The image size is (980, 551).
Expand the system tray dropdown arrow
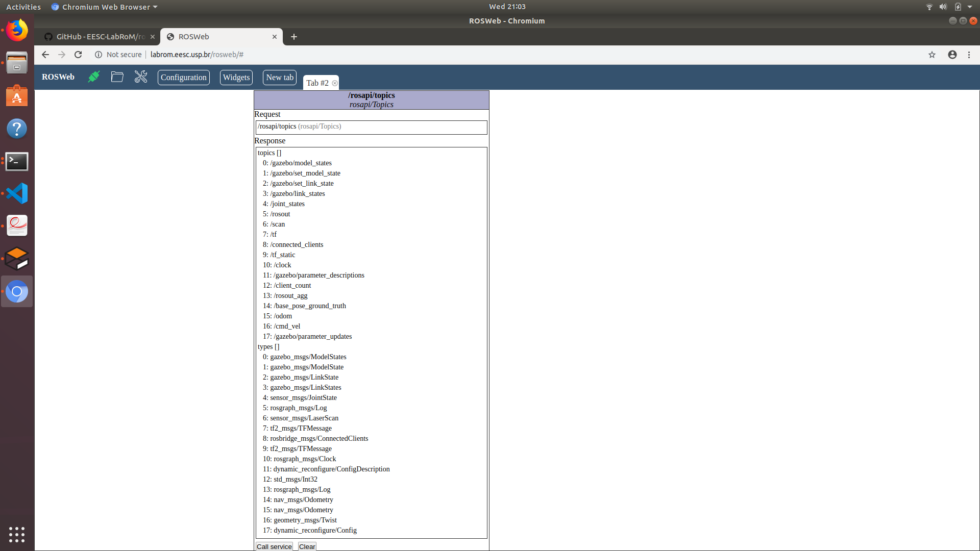pyautogui.click(x=970, y=7)
